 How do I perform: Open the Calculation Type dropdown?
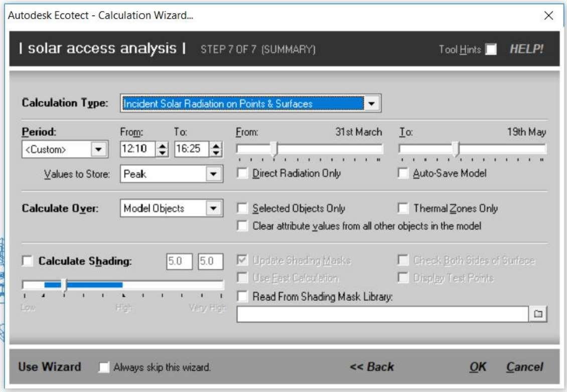tap(371, 104)
